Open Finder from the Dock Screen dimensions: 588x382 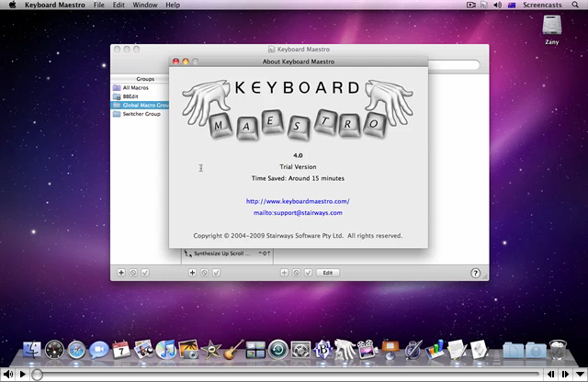tap(32, 350)
